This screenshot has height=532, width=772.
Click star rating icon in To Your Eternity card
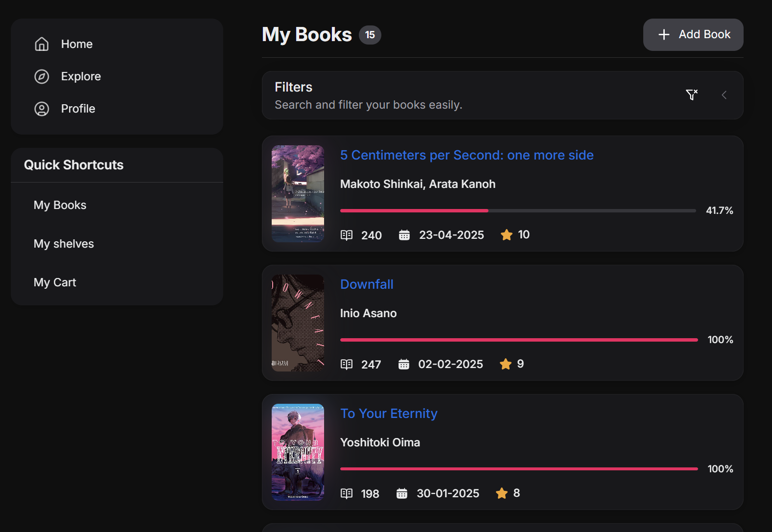pos(502,493)
